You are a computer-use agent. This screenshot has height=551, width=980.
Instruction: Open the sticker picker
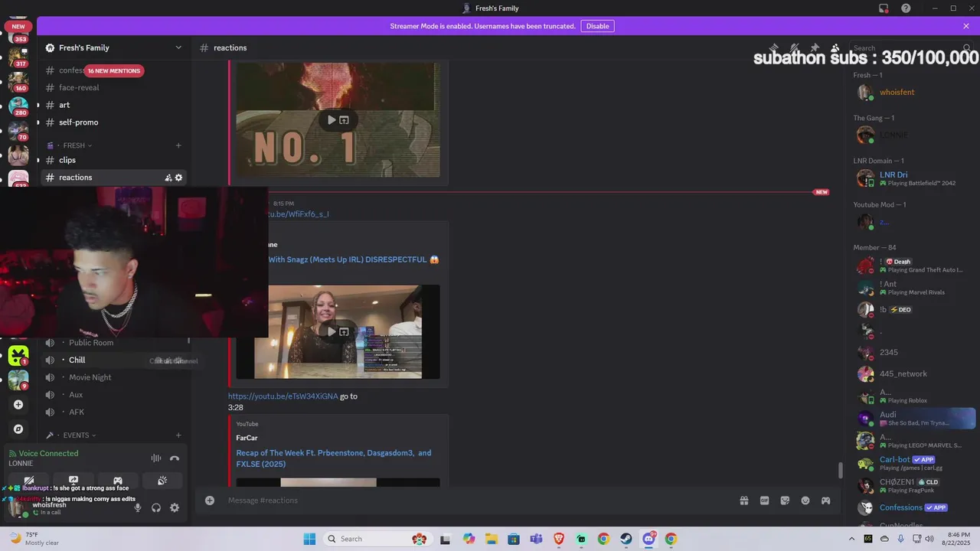click(785, 500)
